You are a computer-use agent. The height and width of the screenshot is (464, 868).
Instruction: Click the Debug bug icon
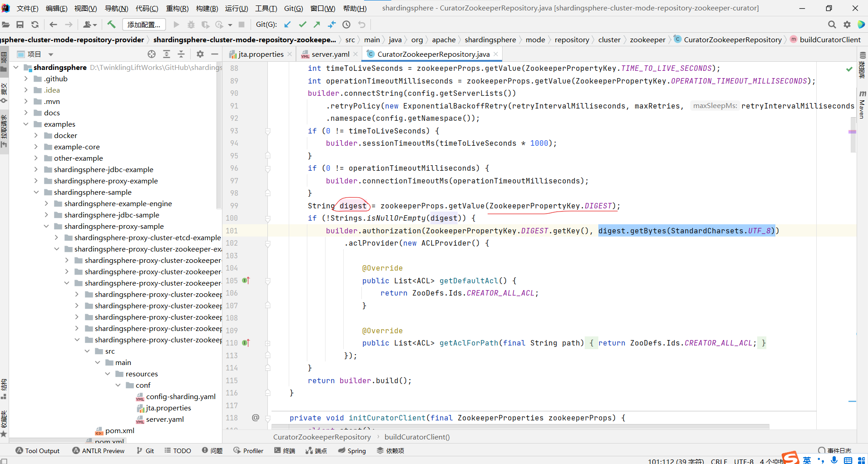(191, 25)
